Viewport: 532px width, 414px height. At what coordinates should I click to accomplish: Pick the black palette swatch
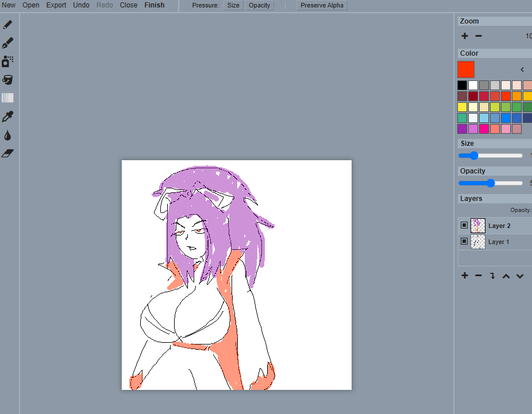tap(462, 85)
